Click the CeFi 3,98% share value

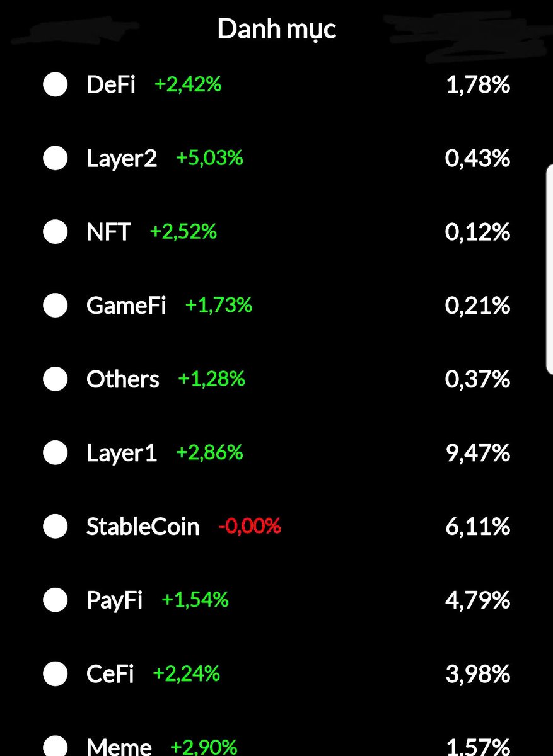point(478,673)
